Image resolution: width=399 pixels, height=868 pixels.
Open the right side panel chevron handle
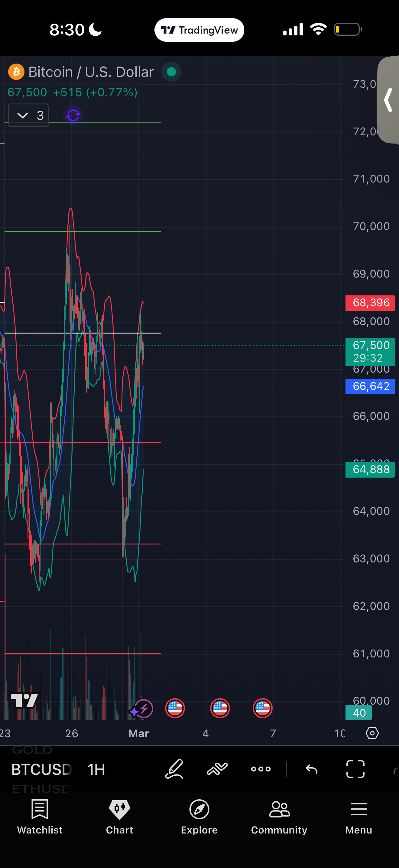coord(388,100)
